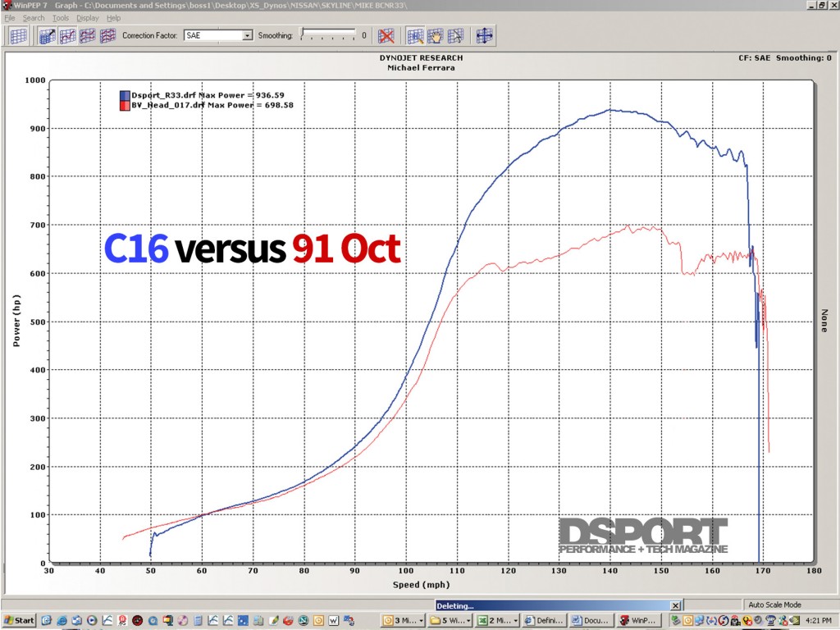
Task: Click the Smoothing slider handle
Action: [x=303, y=33]
